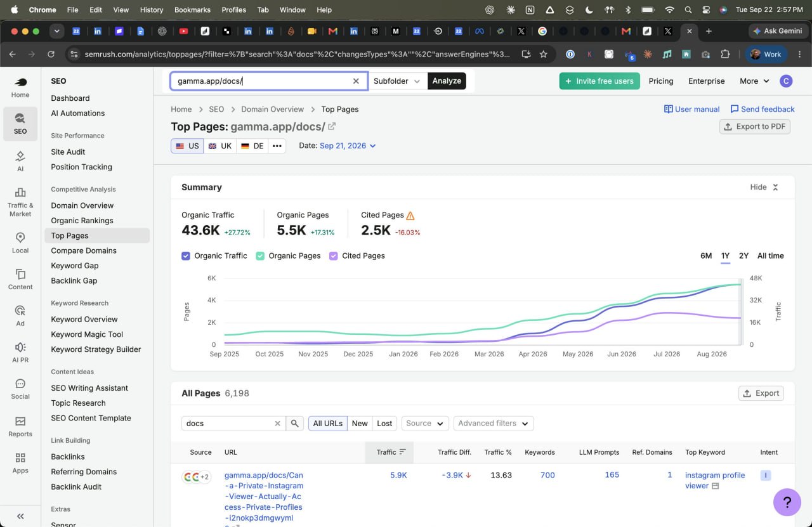
Task: Select the SEO sidebar icon
Action: (x=20, y=123)
